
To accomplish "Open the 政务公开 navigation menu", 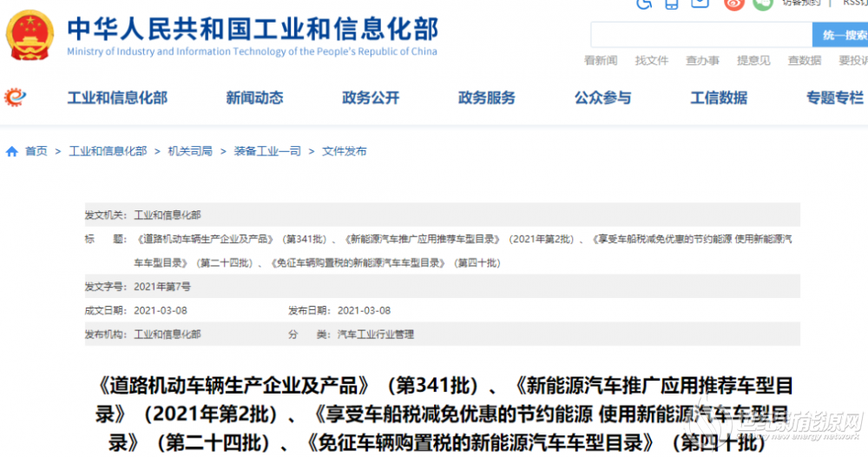I will (371, 98).
